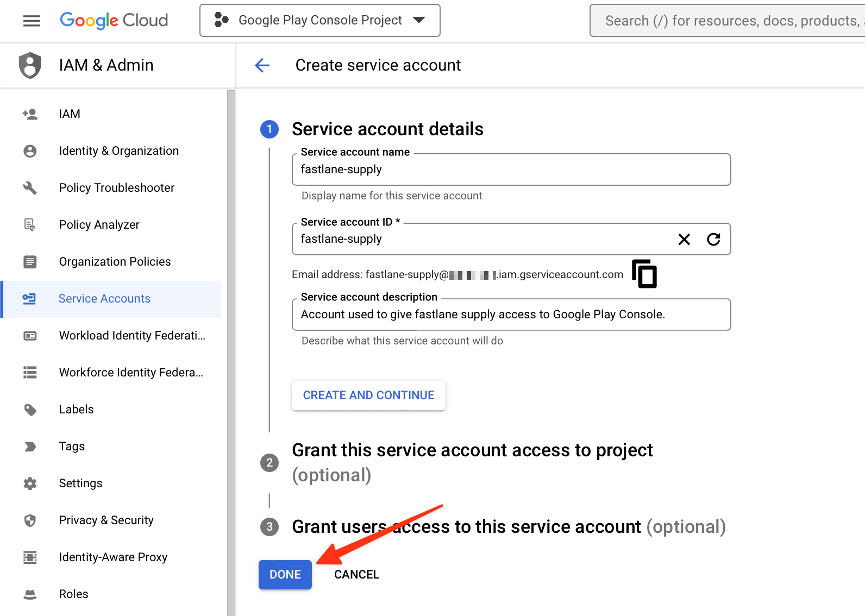
Task: Clear the Service account ID field
Action: point(684,240)
